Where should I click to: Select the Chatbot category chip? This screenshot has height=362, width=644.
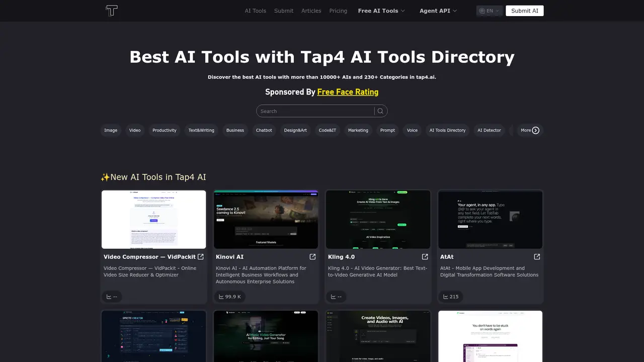(x=264, y=130)
